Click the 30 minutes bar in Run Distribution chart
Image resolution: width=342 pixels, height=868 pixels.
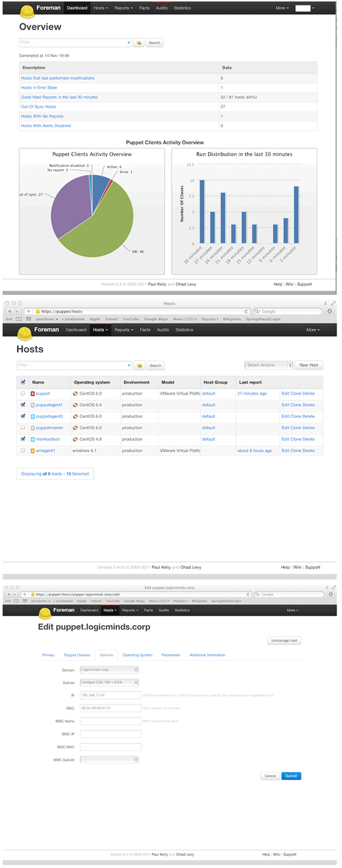201,211
